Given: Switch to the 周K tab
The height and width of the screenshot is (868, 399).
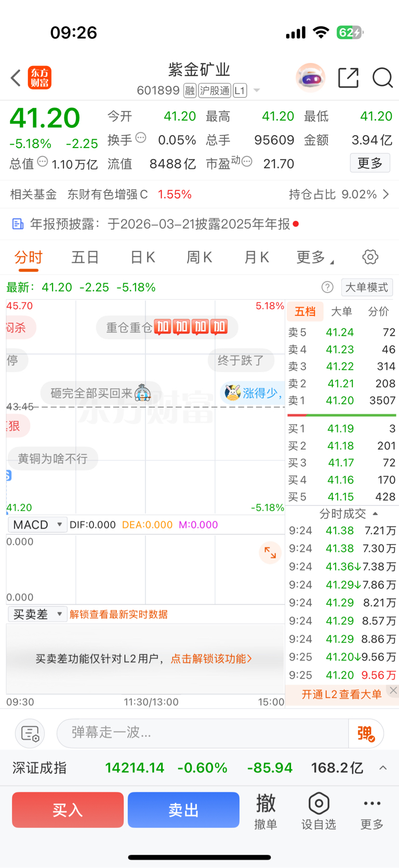Looking at the screenshot, I should 199,257.
